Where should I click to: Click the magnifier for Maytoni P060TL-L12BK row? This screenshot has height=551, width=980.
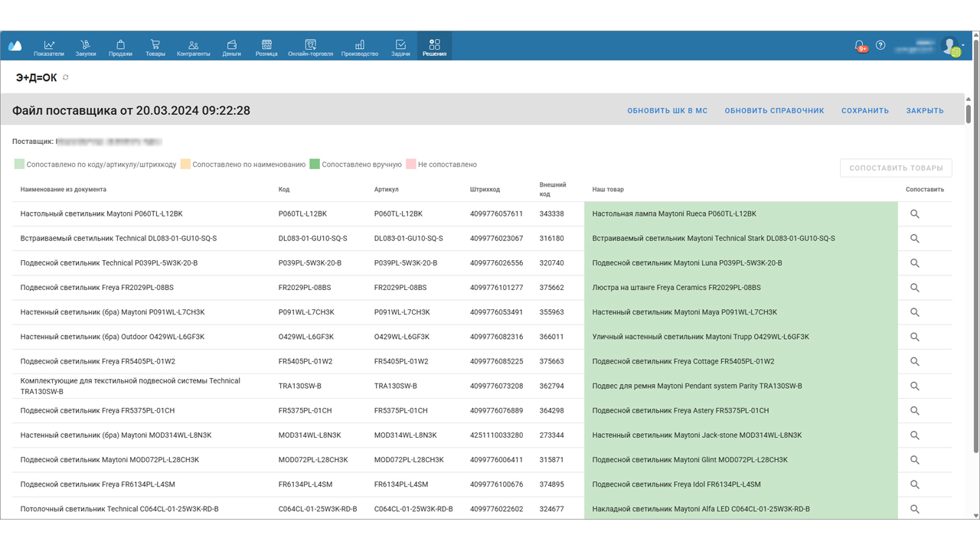click(914, 214)
